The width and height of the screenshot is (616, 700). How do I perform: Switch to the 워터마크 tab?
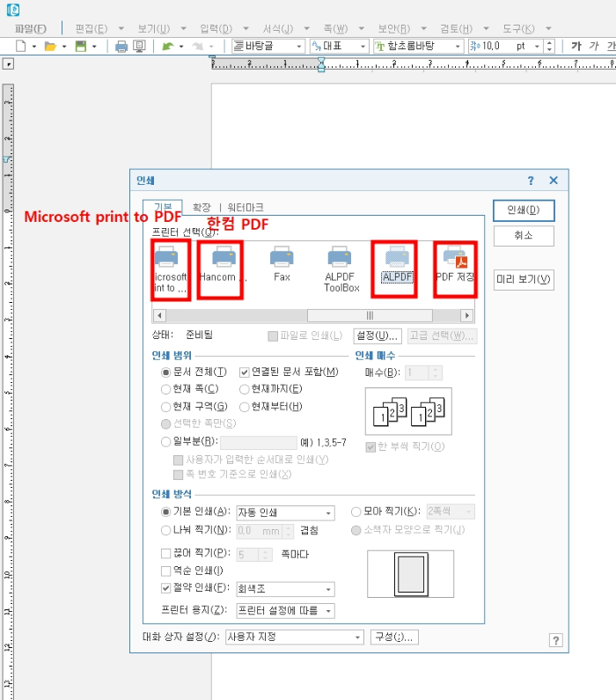(246, 208)
